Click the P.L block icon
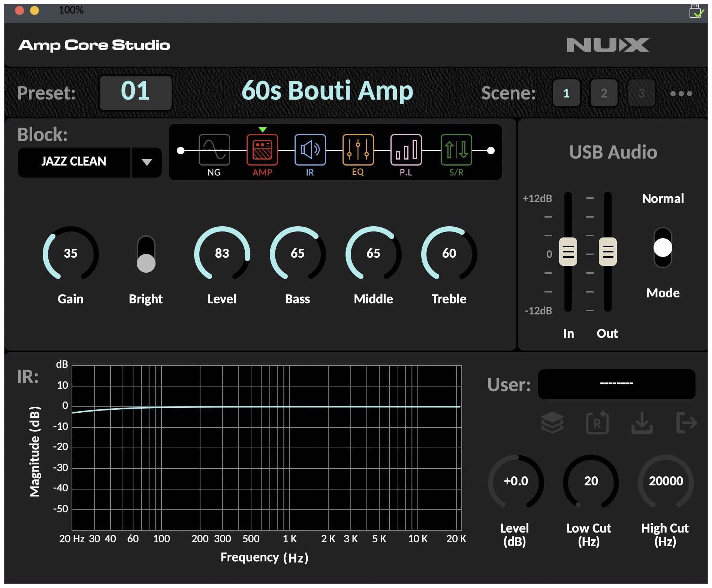This screenshot has height=588, width=712. 406,150
